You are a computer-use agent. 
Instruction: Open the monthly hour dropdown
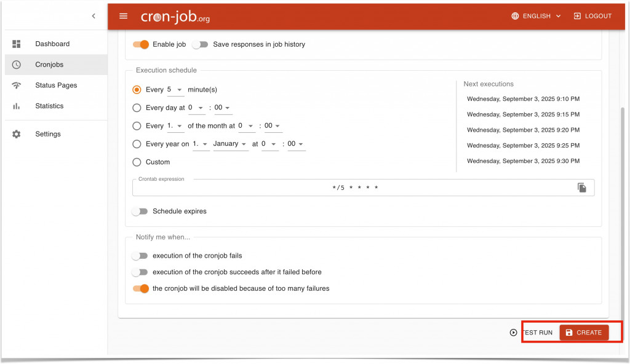[x=247, y=126]
